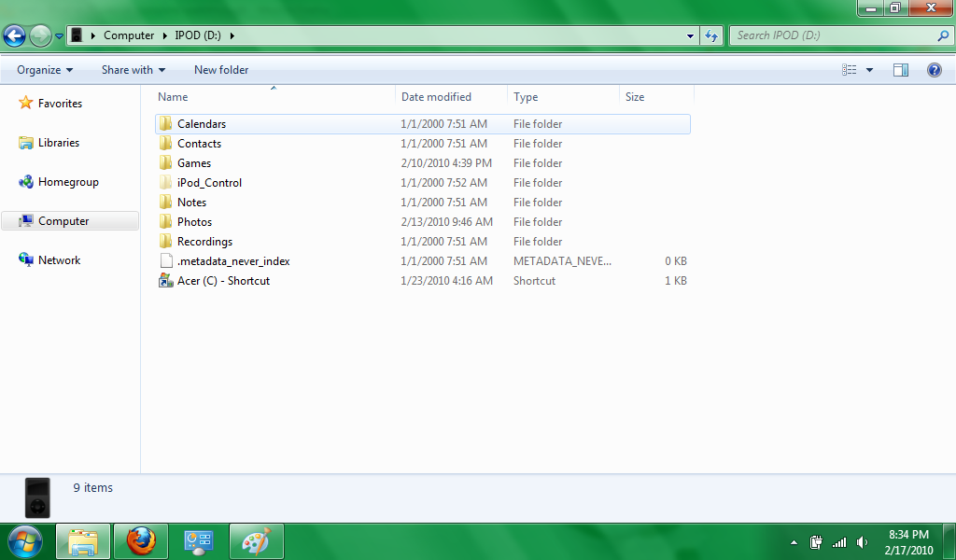Click the Acer (C) - Shortcut name

[223, 280]
